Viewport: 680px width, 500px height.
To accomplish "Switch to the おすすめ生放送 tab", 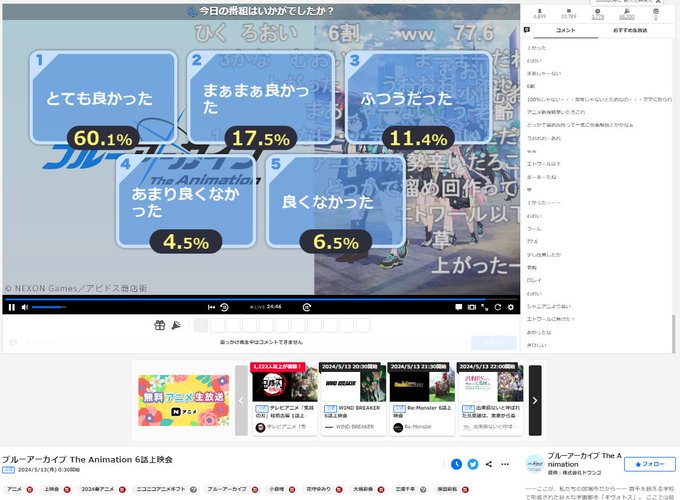I will (630, 30).
